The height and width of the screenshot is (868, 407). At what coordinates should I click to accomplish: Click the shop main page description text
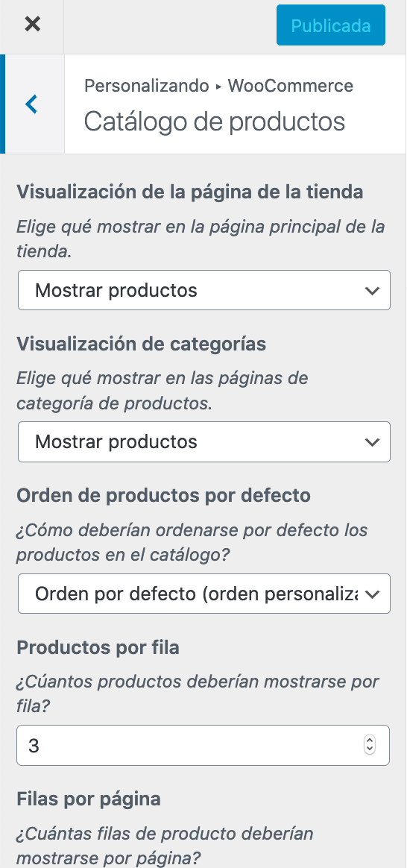(201, 239)
